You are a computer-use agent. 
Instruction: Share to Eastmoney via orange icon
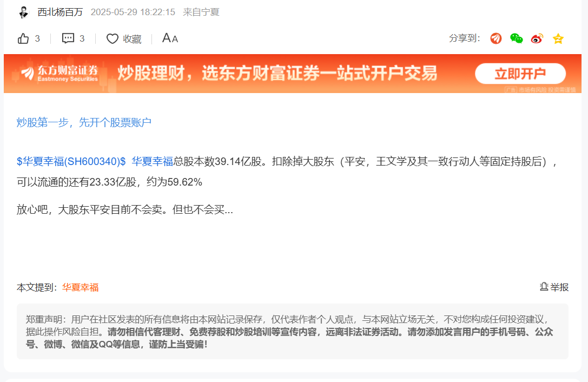pyautogui.click(x=495, y=38)
